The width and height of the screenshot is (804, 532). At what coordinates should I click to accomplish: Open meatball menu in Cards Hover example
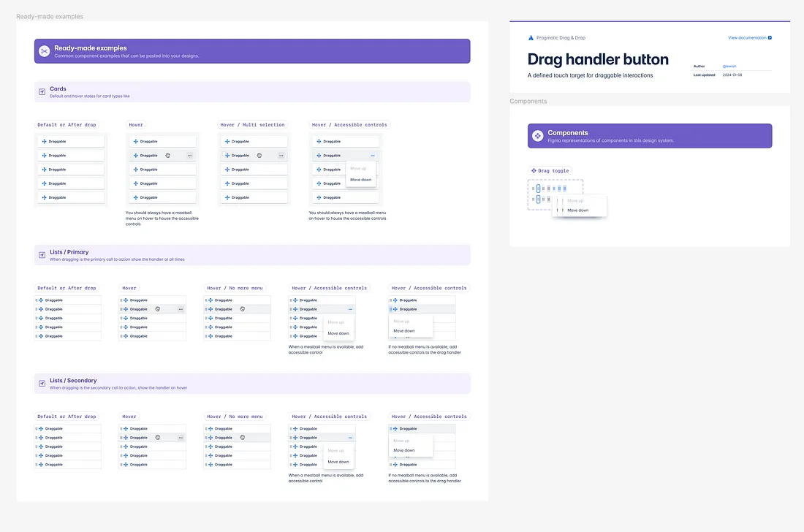pos(189,156)
